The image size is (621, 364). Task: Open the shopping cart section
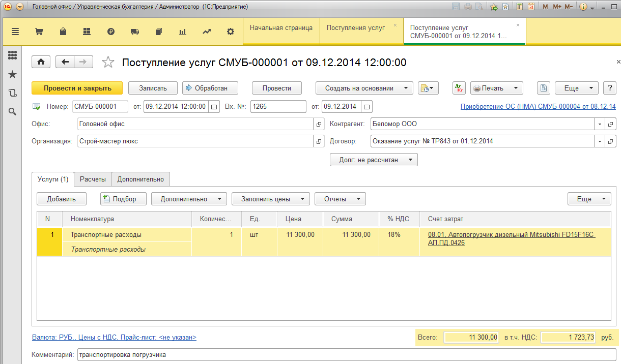pyautogui.click(x=39, y=32)
